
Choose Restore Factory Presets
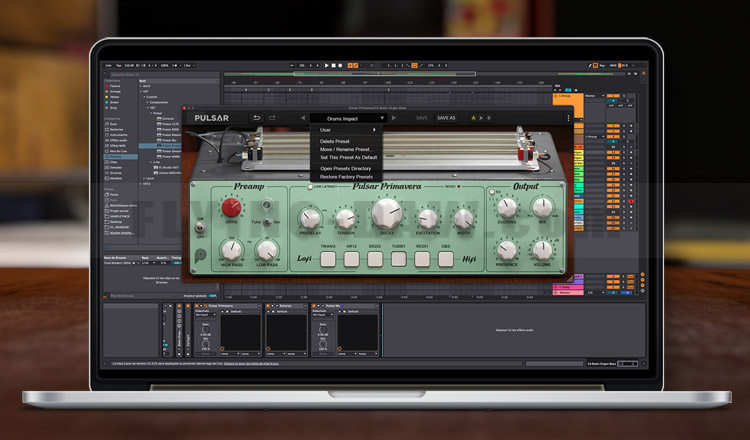(347, 176)
